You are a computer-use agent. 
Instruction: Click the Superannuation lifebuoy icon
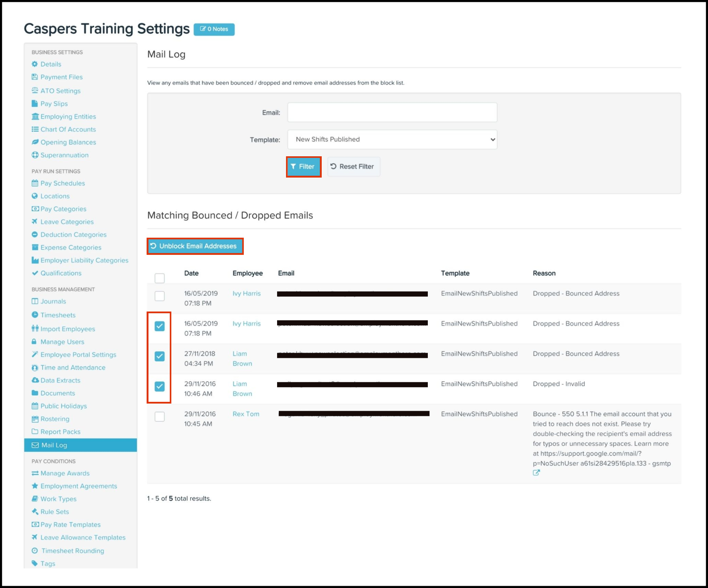(x=35, y=155)
